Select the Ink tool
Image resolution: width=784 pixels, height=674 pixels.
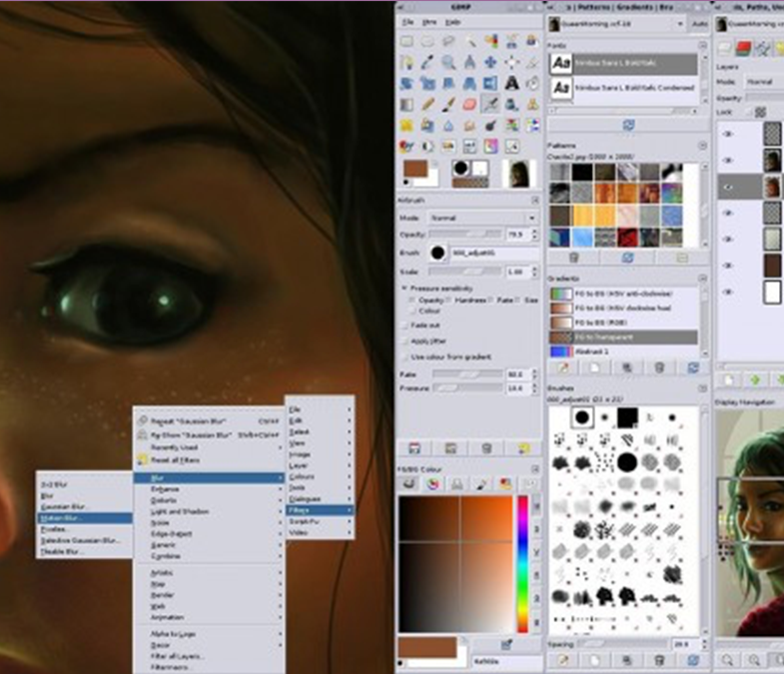click(511, 105)
